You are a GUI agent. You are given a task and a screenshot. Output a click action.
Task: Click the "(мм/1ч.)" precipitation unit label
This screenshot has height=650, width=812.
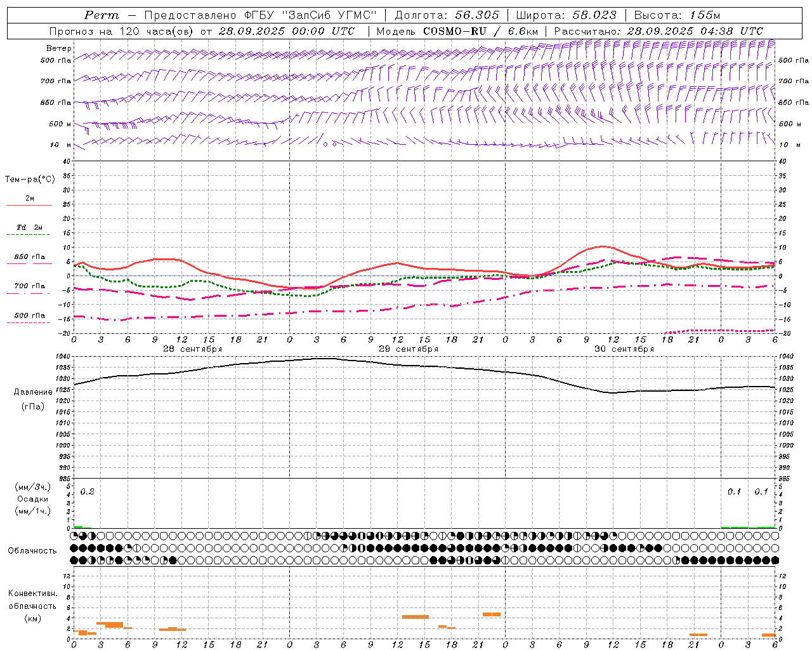32,510
